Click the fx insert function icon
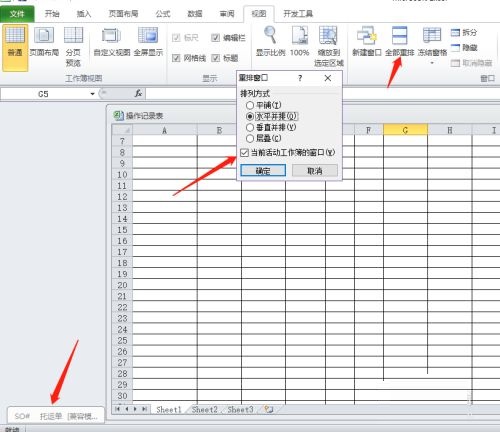The height and width of the screenshot is (432, 500). tap(138, 94)
